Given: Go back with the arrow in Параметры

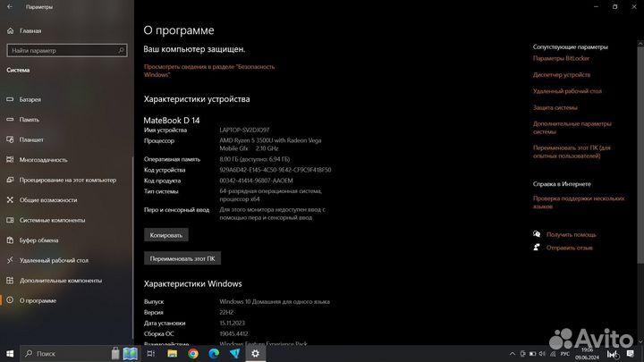Looking at the screenshot, I should (x=10, y=6).
